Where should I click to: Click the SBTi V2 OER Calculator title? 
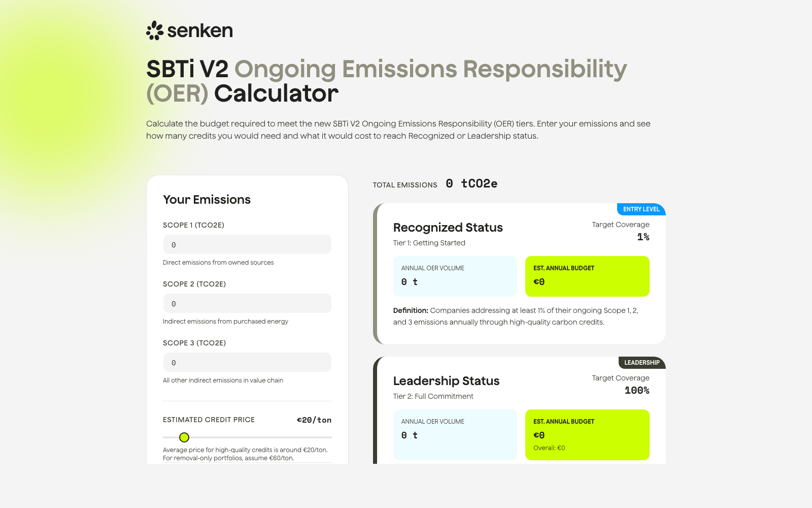click(387, 81)
